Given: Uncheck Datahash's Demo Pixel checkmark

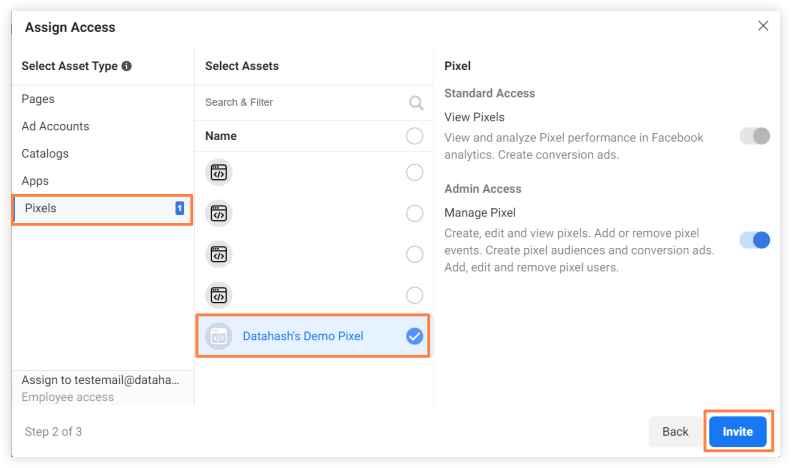Looking at the screenshot, I should pyautogui.click(x=415, y=336).
